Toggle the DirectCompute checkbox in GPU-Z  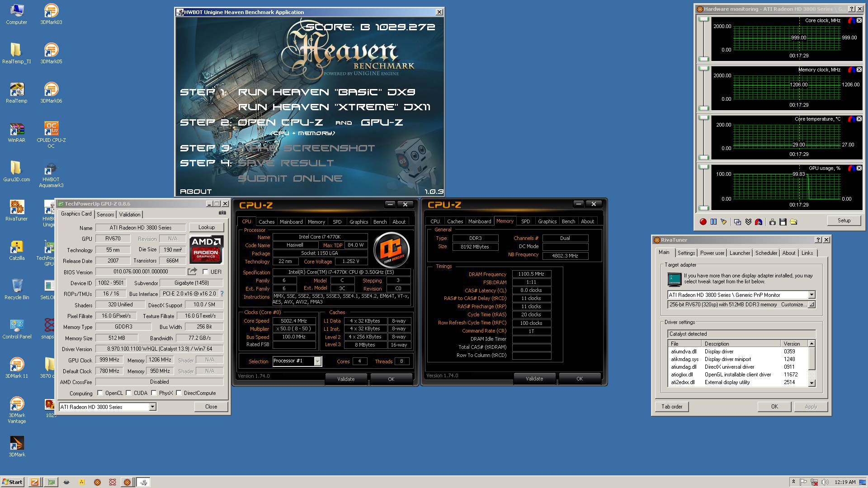[179, 393]
